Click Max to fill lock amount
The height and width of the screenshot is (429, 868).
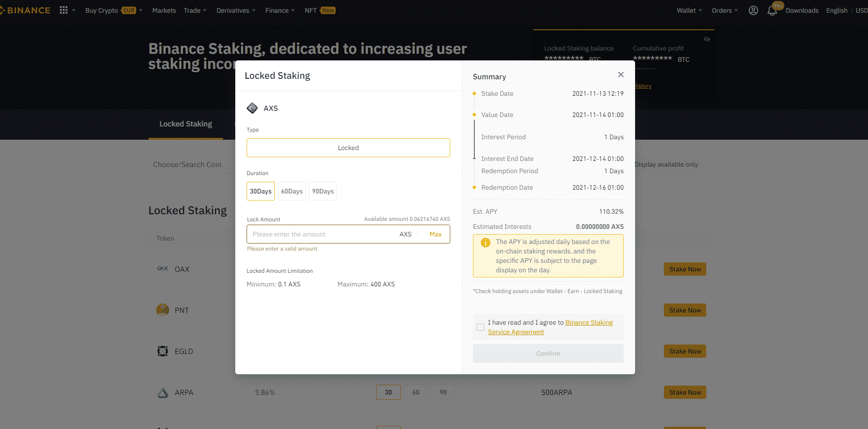click(x=435, y=234)
